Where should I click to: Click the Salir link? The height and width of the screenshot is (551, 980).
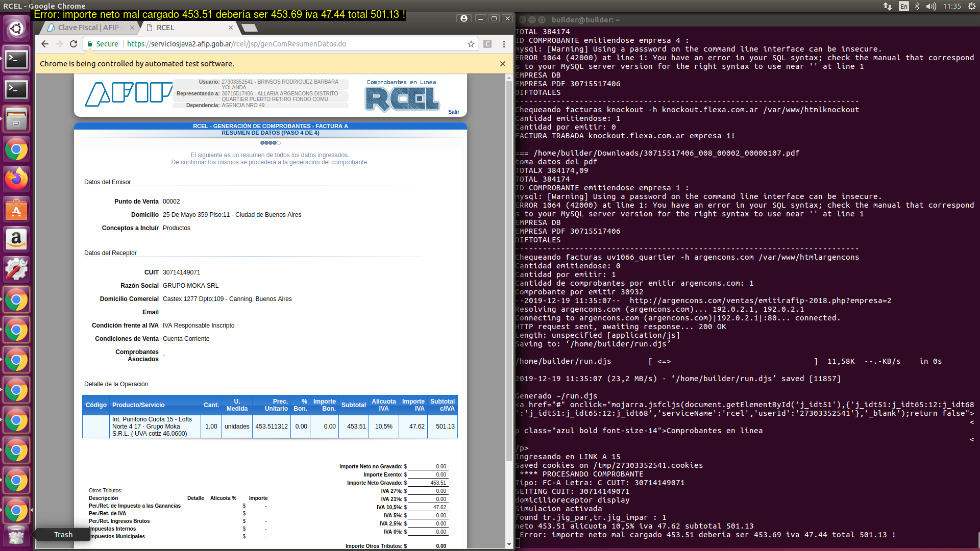[454, 112]
